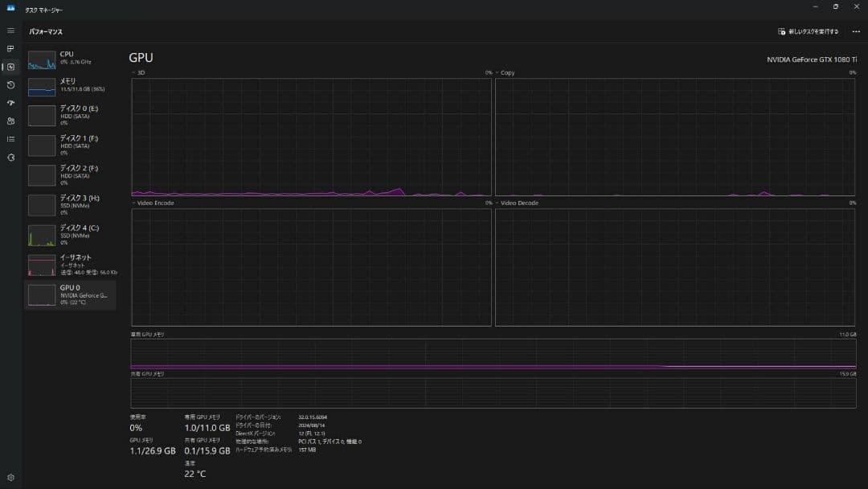
Task: Click the 新しいタスクを実行する button
Action: coord(808,31)
